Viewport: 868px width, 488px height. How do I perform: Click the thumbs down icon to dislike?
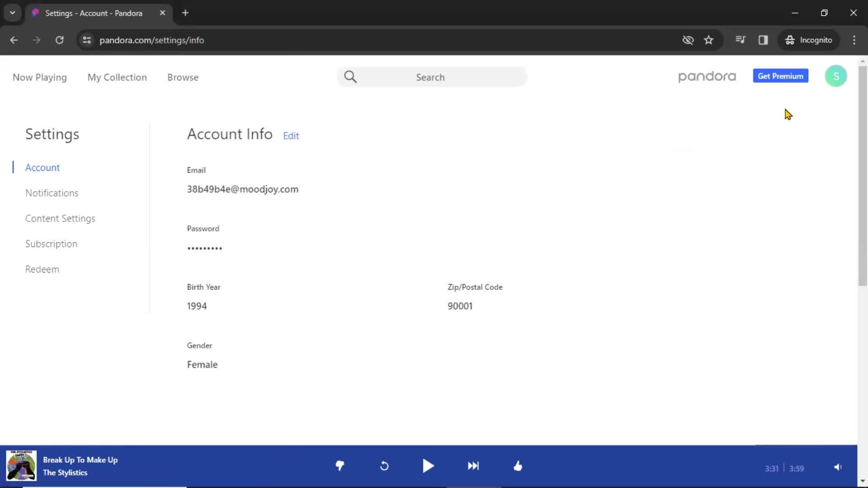pos(340,465)
